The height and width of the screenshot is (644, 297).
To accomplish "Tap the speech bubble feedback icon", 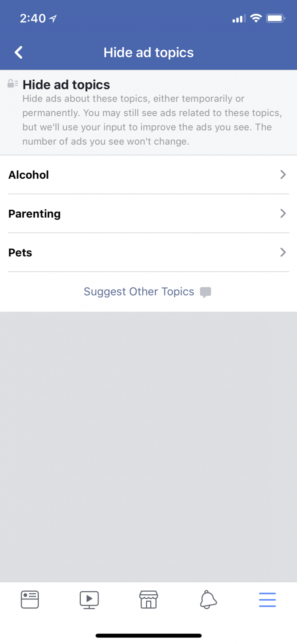I will [205, 292].
